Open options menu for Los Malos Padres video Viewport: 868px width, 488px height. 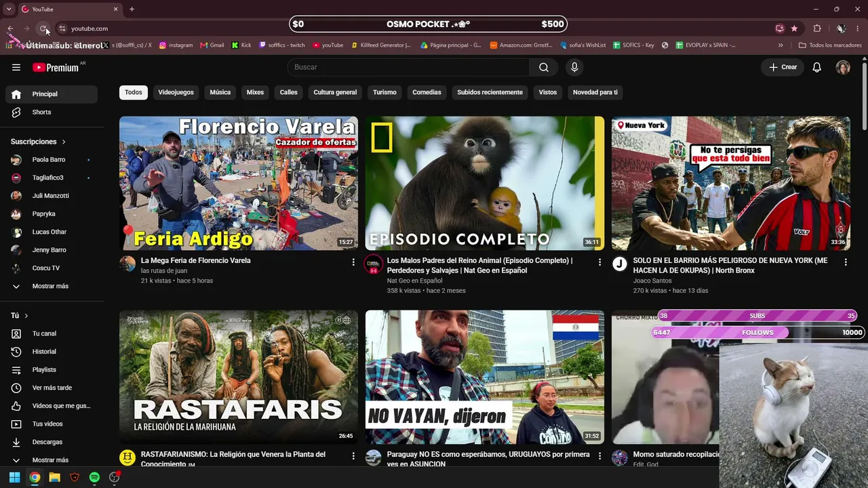599,262
